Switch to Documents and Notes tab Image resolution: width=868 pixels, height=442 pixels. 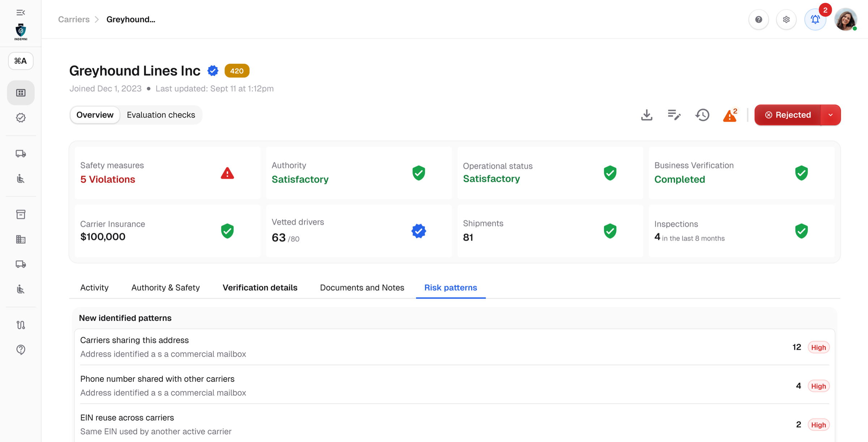click(x=362, y=287)
